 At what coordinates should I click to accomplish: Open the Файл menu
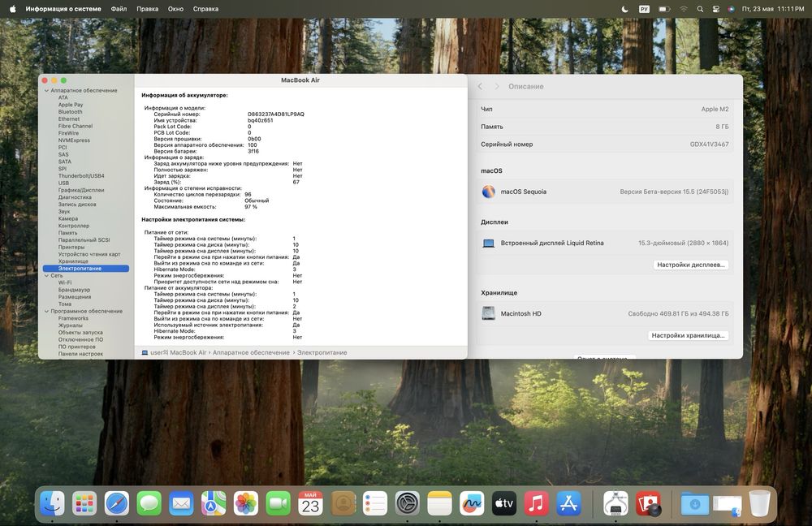point(119,9)
